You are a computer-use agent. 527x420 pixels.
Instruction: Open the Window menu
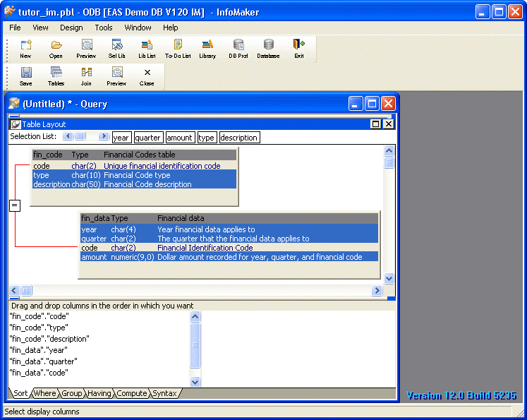point(138,28)
